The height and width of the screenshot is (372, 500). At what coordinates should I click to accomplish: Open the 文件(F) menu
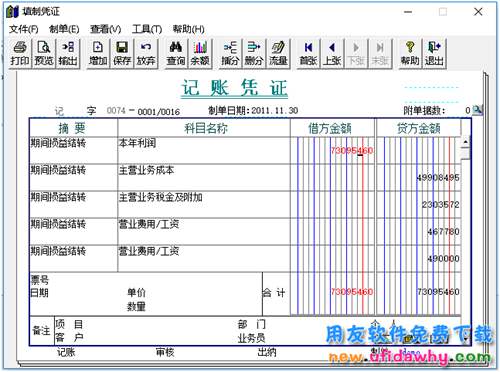click(x=24, y=29)
